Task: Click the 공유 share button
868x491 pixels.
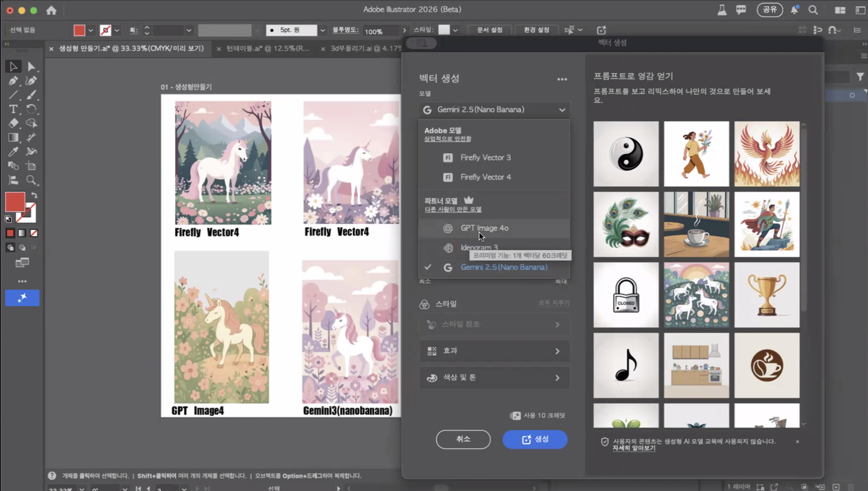Action: (770, 10)
